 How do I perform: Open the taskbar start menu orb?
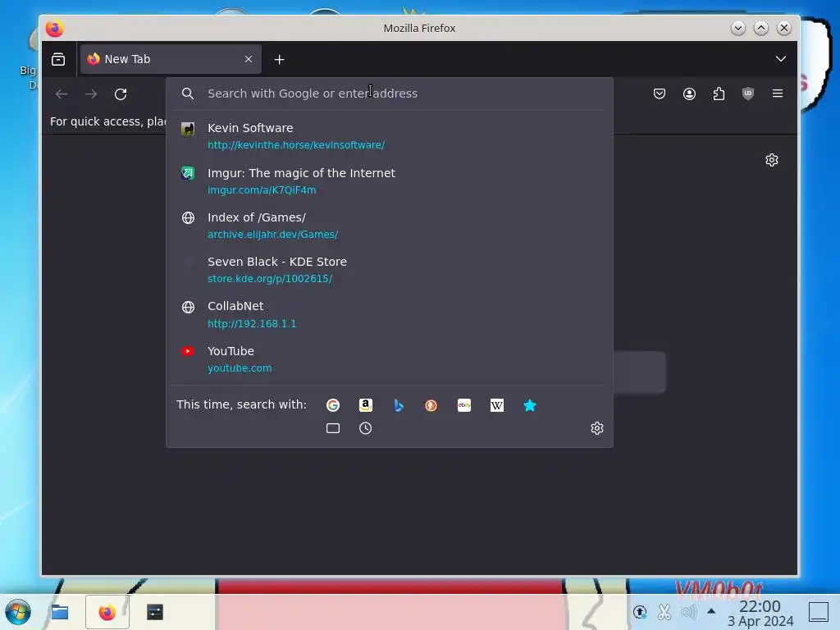coord(18,612)
